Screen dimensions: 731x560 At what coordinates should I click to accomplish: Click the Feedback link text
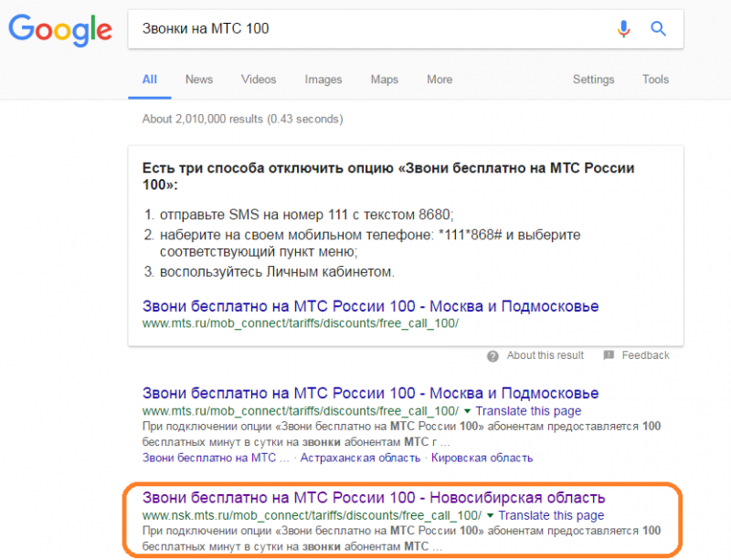646,355
